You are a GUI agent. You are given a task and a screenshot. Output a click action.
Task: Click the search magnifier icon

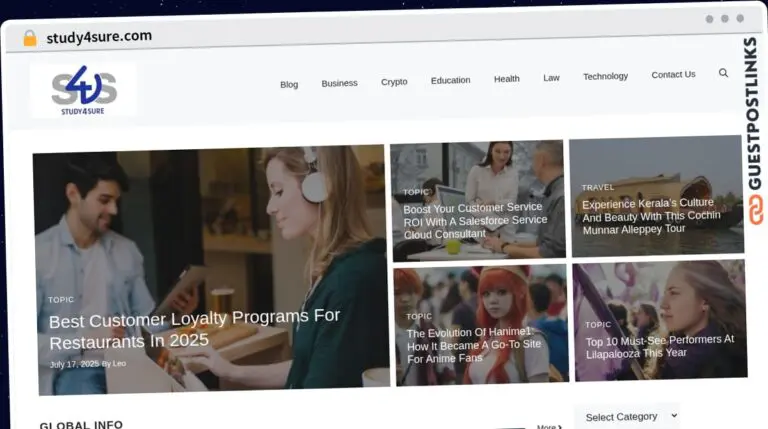click(723, 73)
